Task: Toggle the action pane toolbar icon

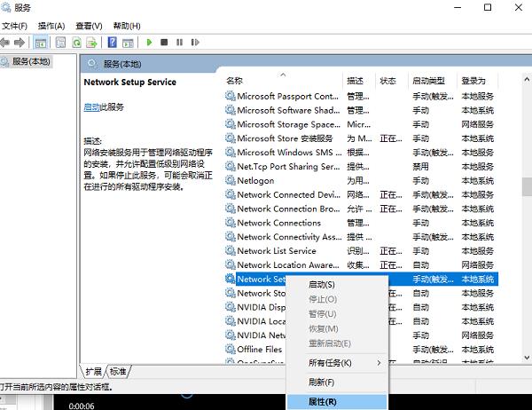Action: tap(128, 43)
